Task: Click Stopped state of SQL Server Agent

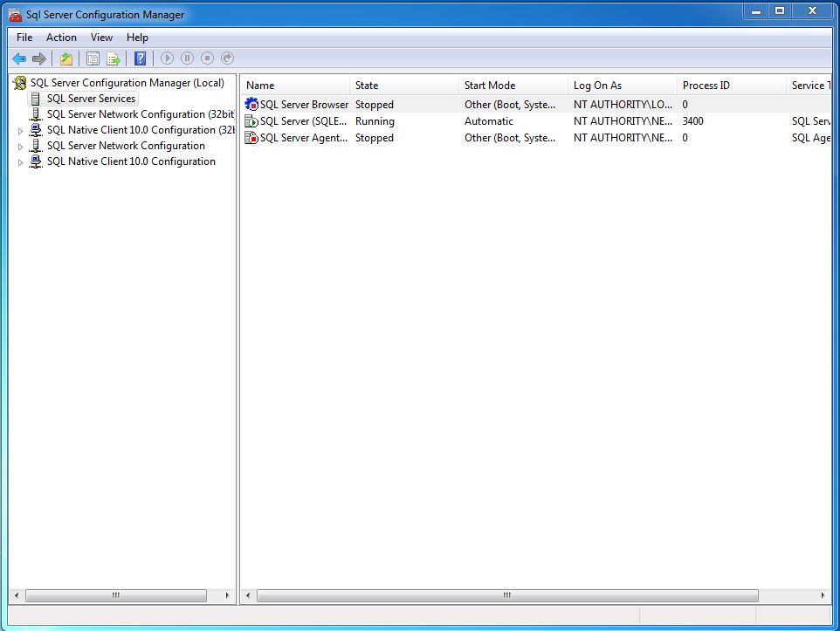Action: pos(375,138)
